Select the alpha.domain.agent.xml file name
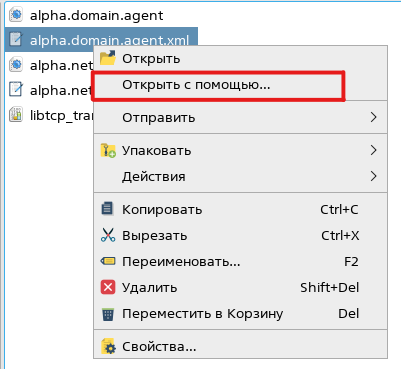 110,40
